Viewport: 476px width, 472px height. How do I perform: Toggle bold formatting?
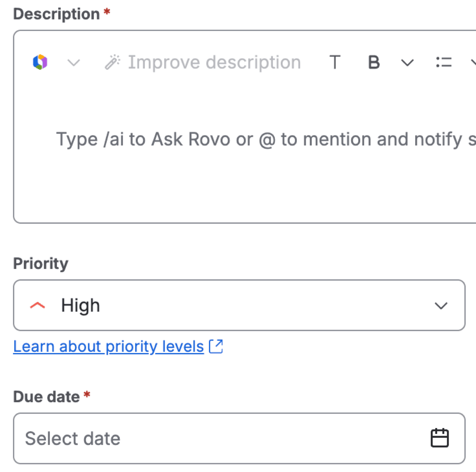[374, 62]
